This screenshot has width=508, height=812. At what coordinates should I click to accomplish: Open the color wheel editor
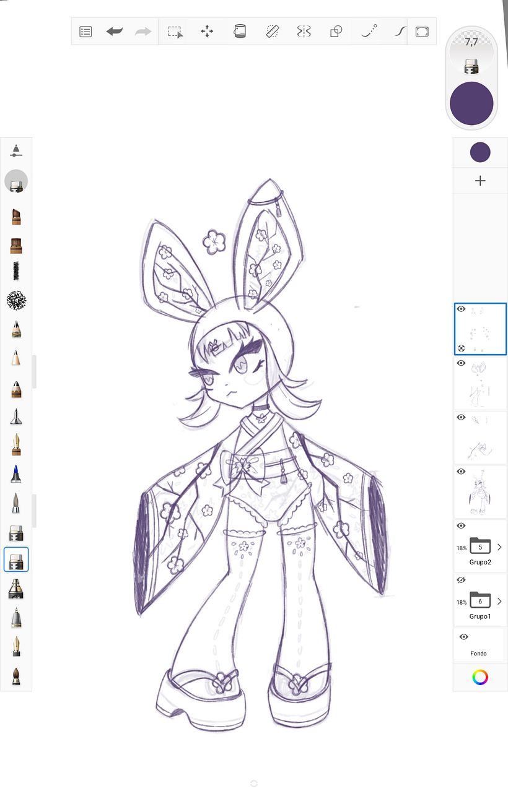pyautogui.click(x=480, y=677)
